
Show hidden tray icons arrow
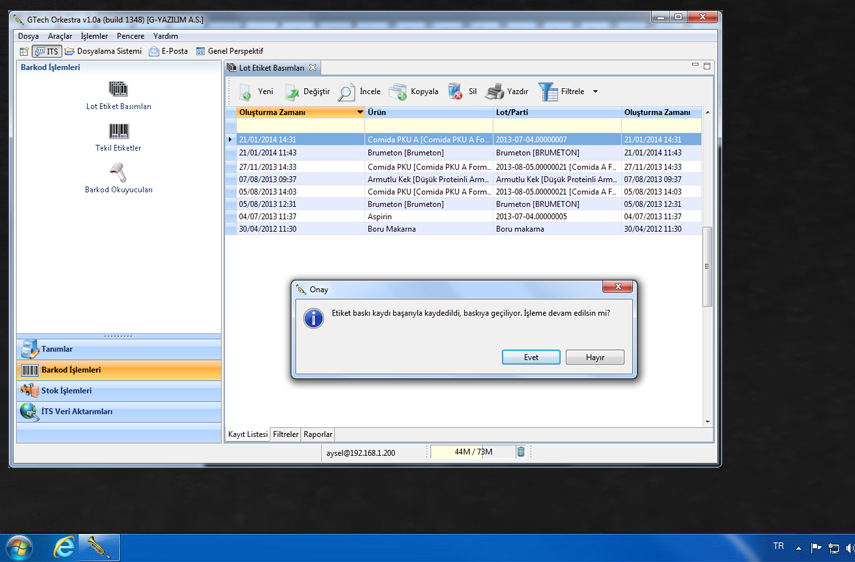pyautogui.click(x=799, y=548)
